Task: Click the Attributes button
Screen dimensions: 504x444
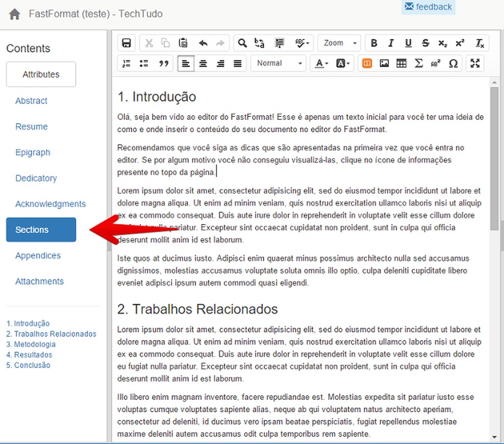Action: pos(41,74)
